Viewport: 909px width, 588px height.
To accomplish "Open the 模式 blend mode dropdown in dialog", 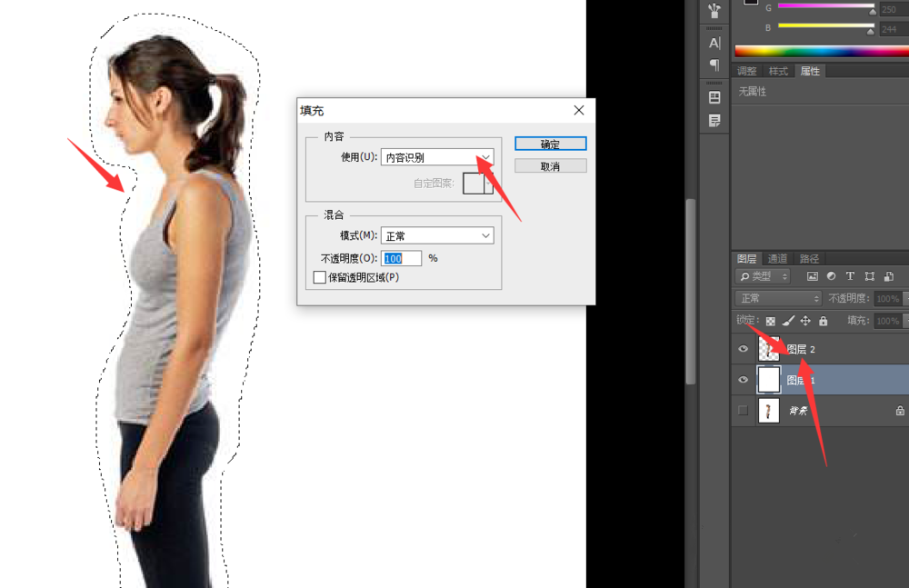I will click(437, 236).
